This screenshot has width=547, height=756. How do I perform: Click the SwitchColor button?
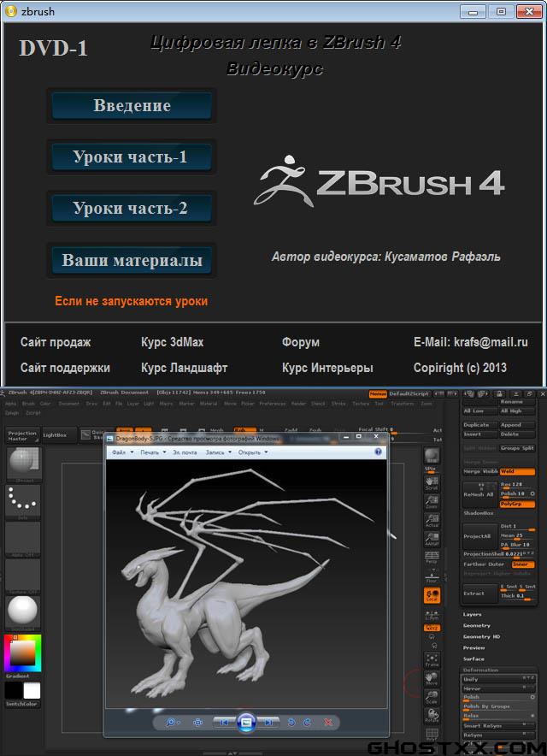21,704
